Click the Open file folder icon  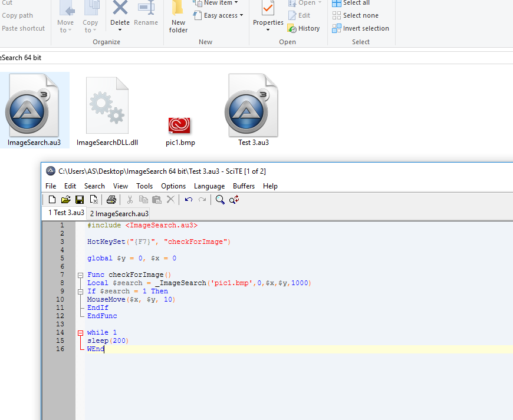coord(65,200)
